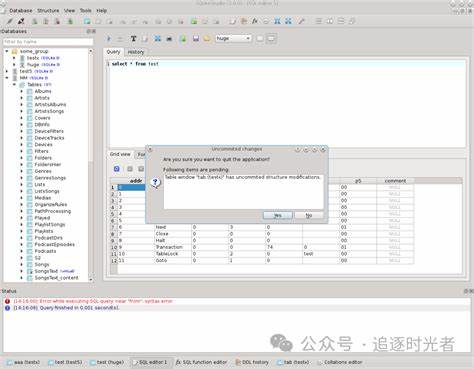Run the query with the blue execute icon
The image size is (474, 369).
(x=109, y=39)
